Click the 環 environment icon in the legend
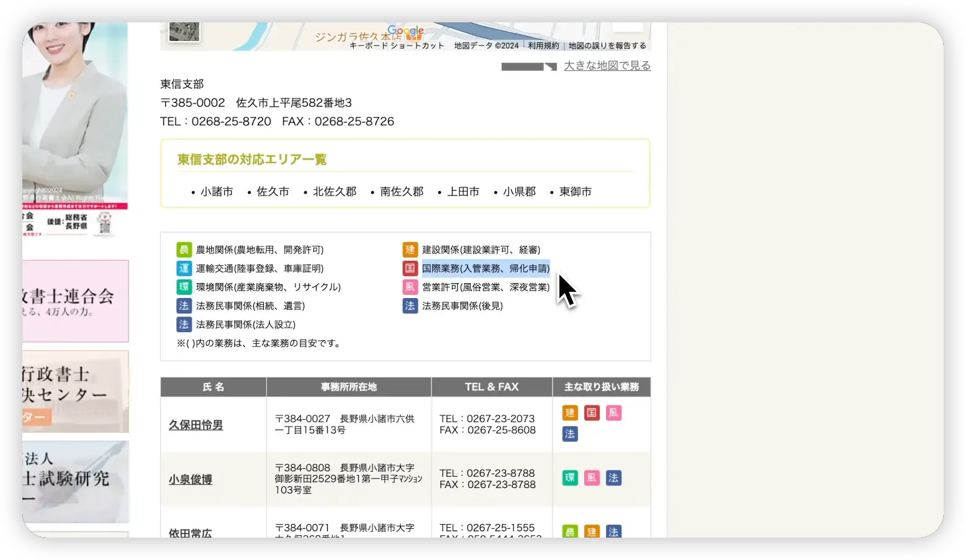The width and height of the screenshot is (966, 560). tap(184, 287)
